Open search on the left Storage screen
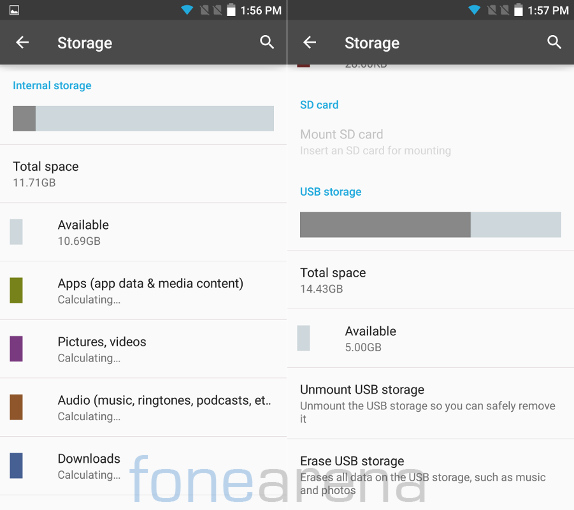This screenshot has width=574, height=510. (x=267, y=42)
